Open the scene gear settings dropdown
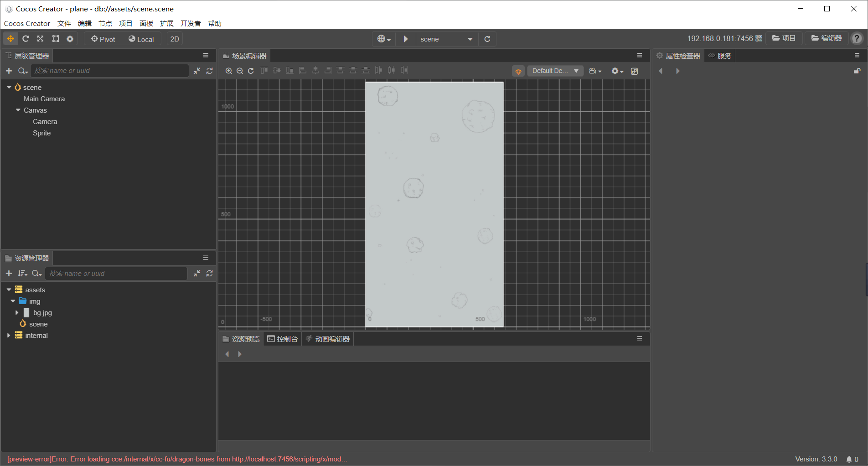 tap(617, 71)
